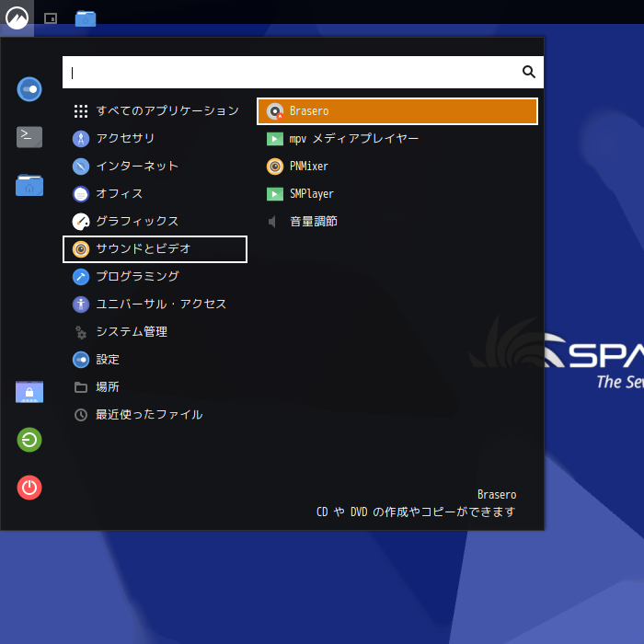This screenshot has width=644, height=644.
Task: Open the settings toggle icon in the menu sidebar
Action: point(29,89)
